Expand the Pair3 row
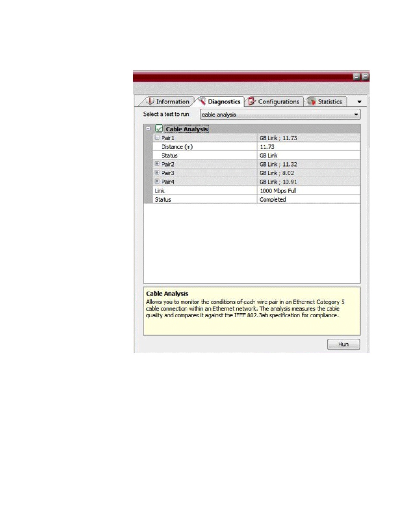 coord(157,172)
